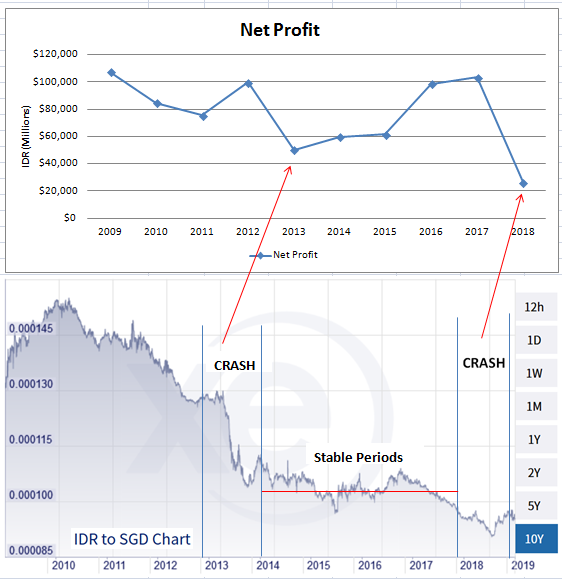
Task: Select the Stable Periods text label
Action: [x=358, y=458]
